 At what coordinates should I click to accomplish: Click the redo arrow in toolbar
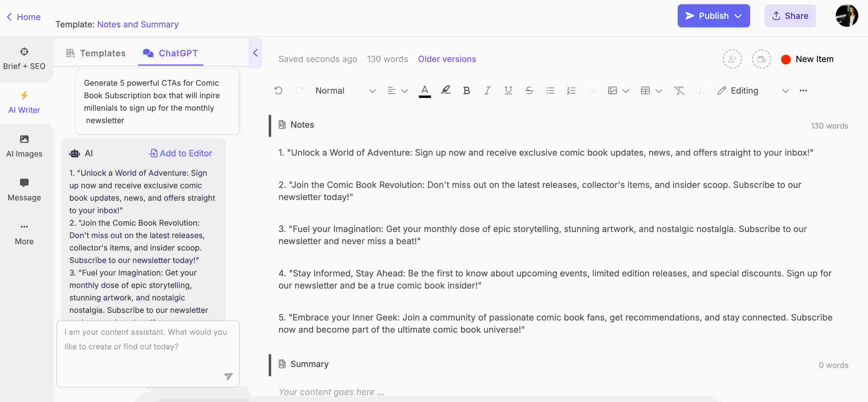tap(299, 90)
